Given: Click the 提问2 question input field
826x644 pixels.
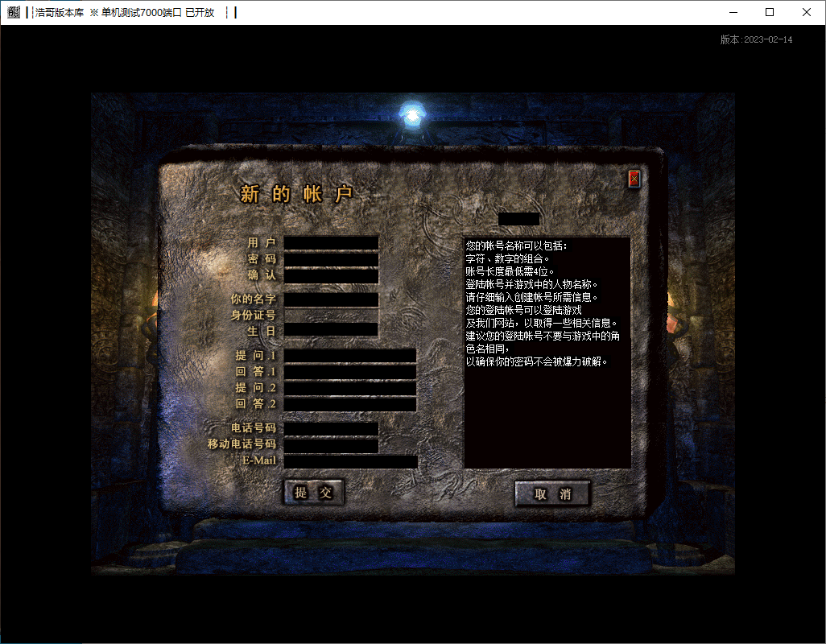Looking at the screenshot, I should pyautogui.click(x=349, y=388).
